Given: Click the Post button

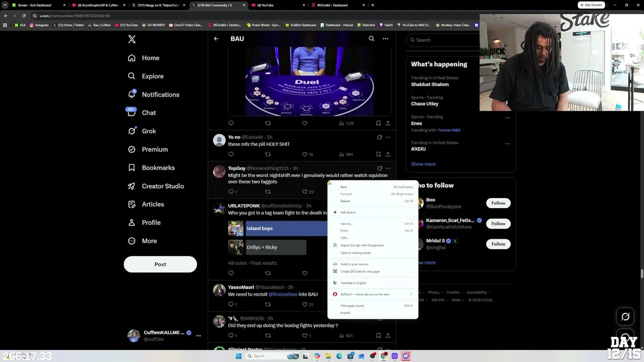Looking at the screenshot, I should 160,264.
